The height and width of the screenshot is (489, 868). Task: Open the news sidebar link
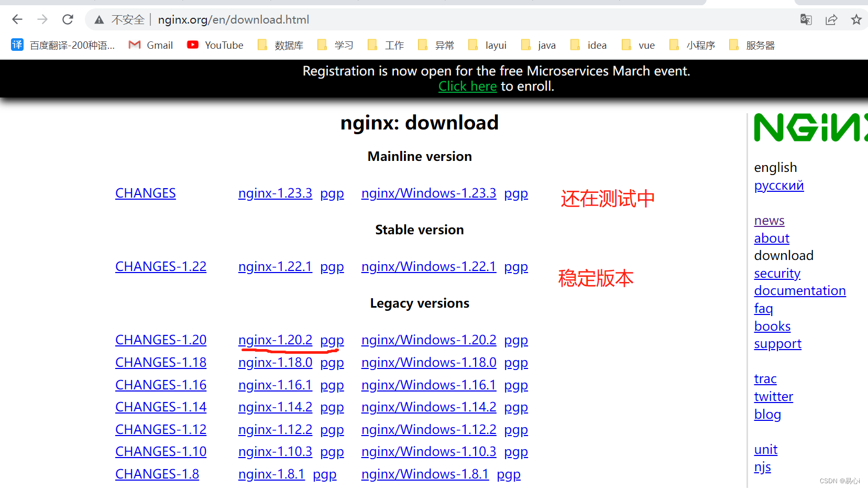click(769, 221)
